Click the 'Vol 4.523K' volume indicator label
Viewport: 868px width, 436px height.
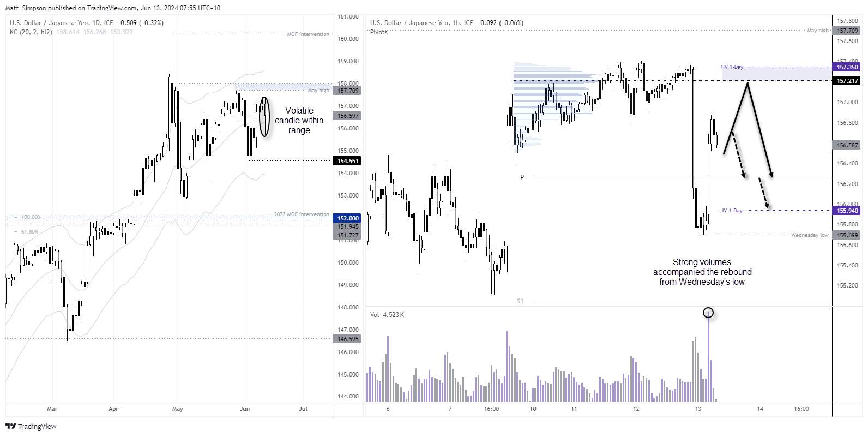point(387,315)
